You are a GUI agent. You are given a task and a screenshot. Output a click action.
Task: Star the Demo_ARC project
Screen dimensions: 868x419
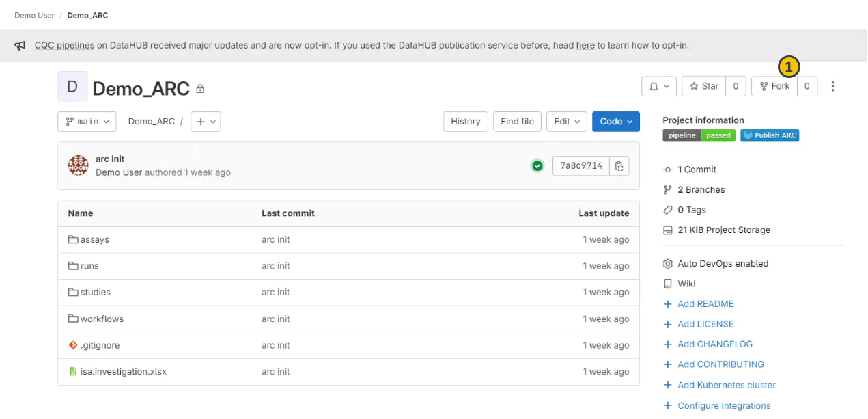tap(704, 86)
